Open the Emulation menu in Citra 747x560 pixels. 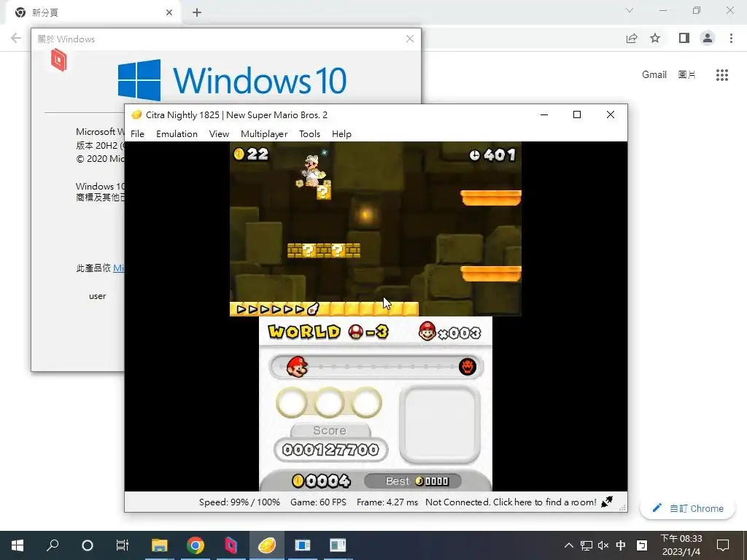[x=177, y=134]
